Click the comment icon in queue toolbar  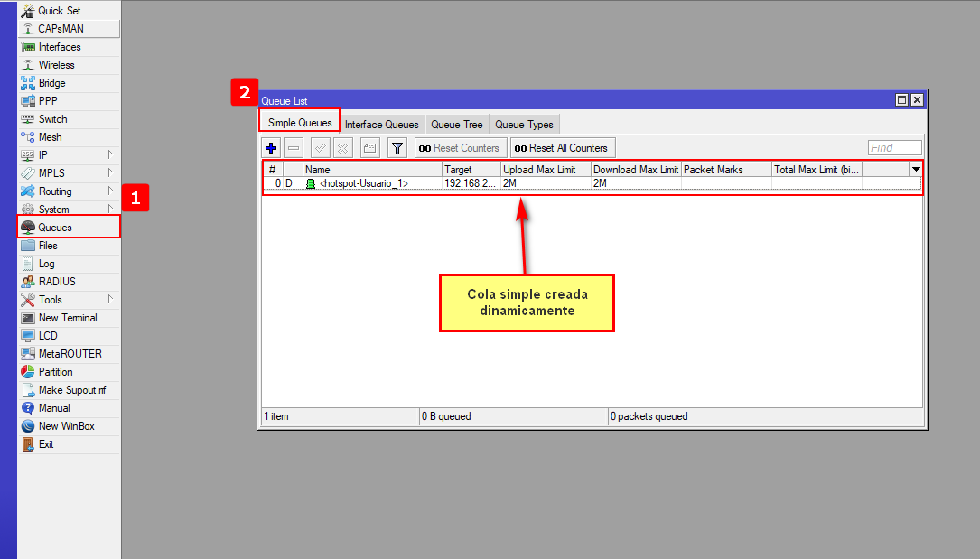369,148
